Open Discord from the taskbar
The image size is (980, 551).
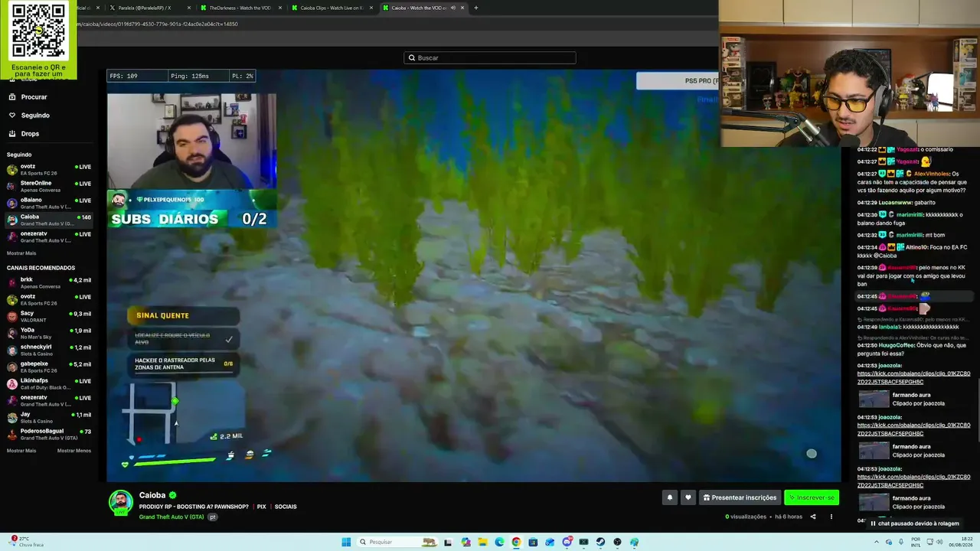click(x=567, y=542)
